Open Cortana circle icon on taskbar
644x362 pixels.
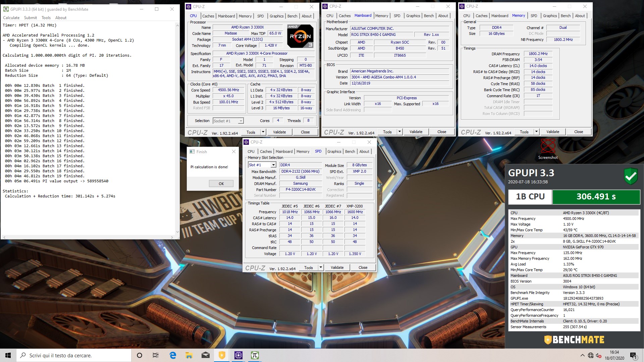click(x=140, y=355)
